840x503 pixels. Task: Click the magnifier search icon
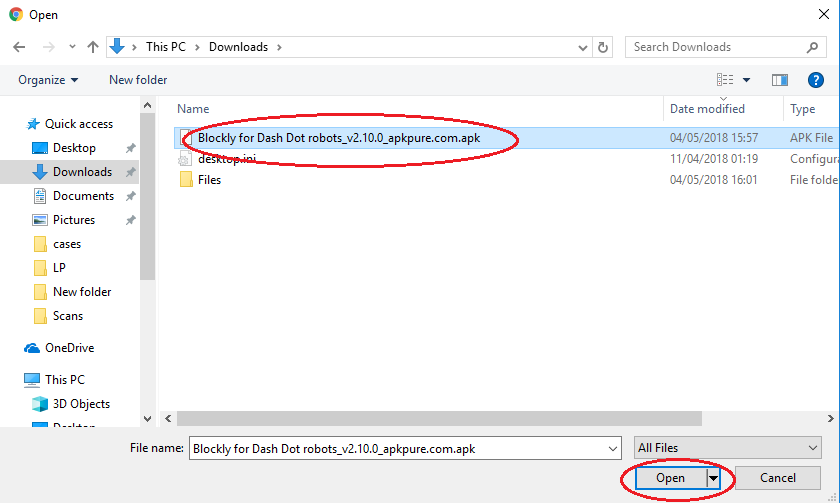(812, 47)
